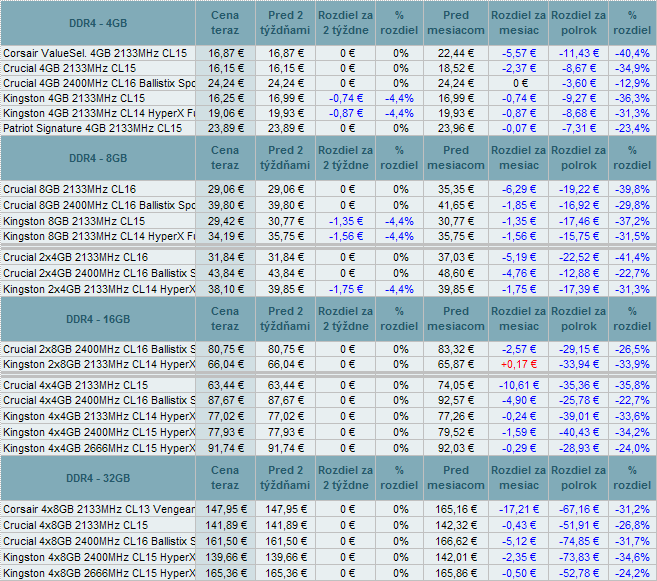Select Patriot Signature 4GB 2133MHz CL15 row name
The width and height of the screenshot is (657, 581).
pos(93,128)
